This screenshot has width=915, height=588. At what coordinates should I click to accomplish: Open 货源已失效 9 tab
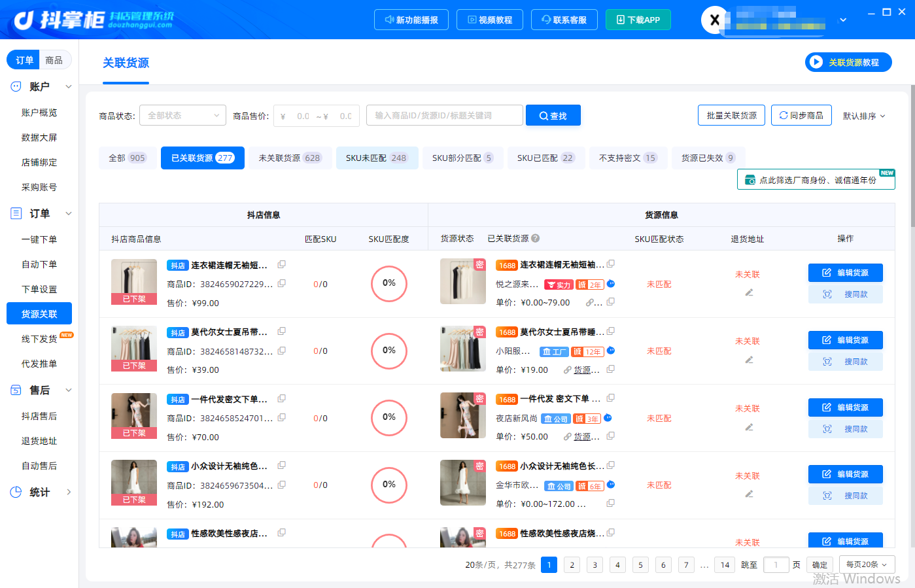(x=708, y=158)
